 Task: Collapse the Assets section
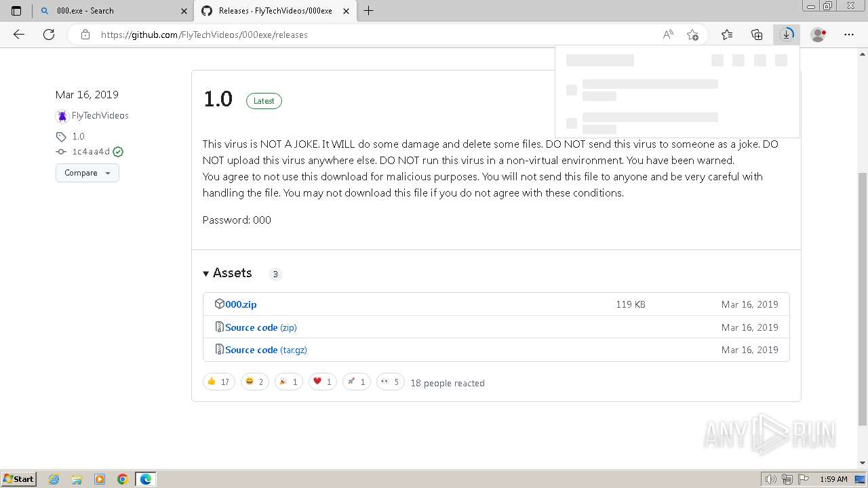click(x=227, y=273)
